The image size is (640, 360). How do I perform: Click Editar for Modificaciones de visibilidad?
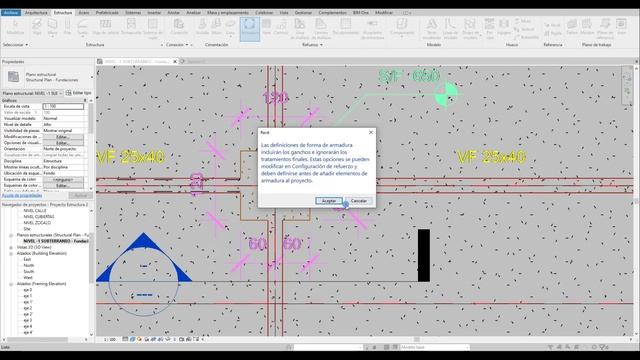[x=63, y=137]
